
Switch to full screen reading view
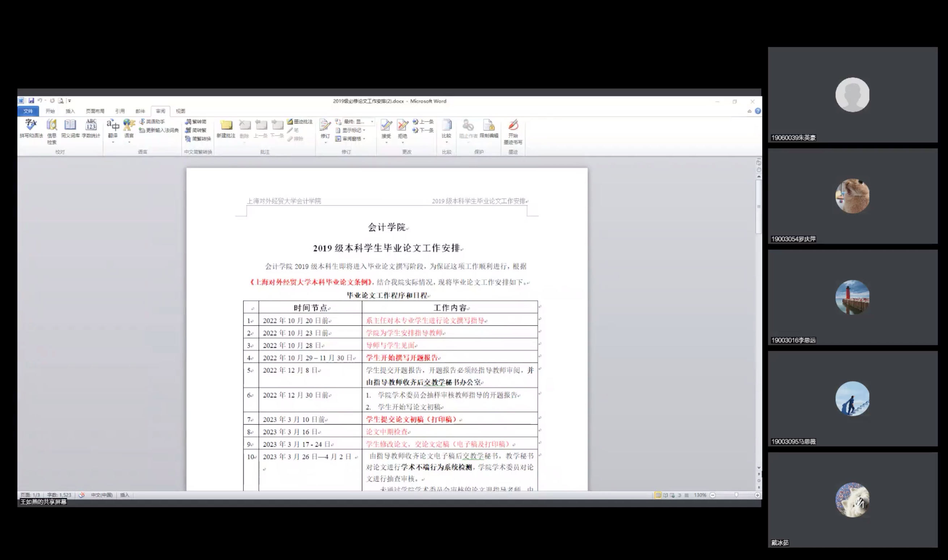(x=665, y=495)
